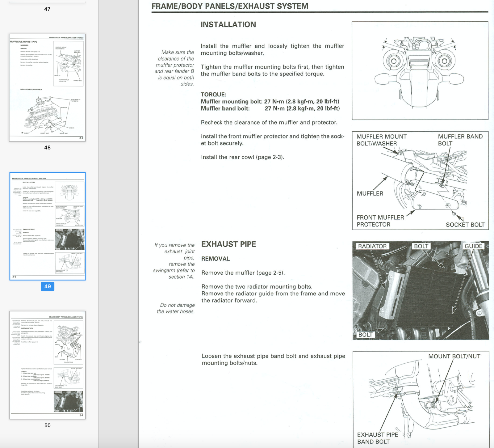Click the page number 48 label
The image size is (494, 448).
click(x=47, y=147)
